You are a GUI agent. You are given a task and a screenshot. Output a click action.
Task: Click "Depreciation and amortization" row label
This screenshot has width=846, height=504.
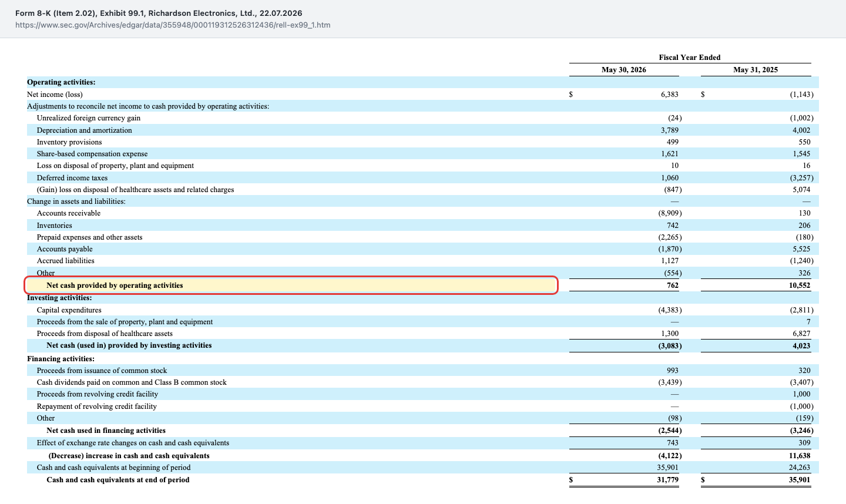[x=85, y=130]
